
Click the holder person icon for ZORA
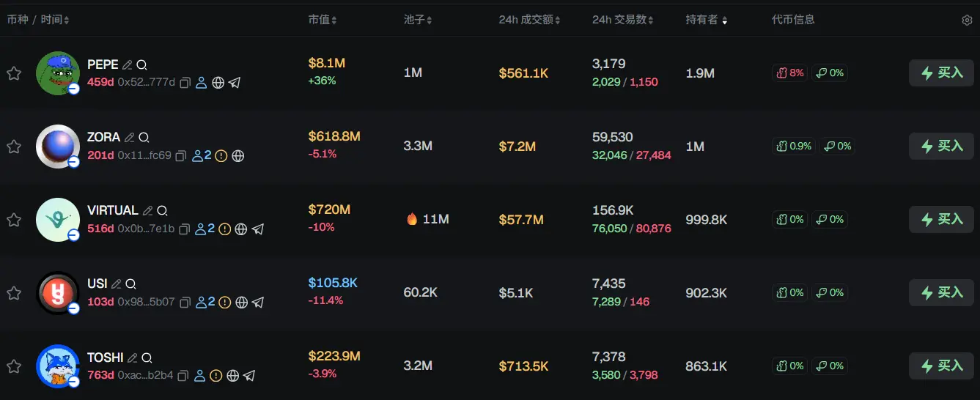pyautogui.click(x=196, y=156)
